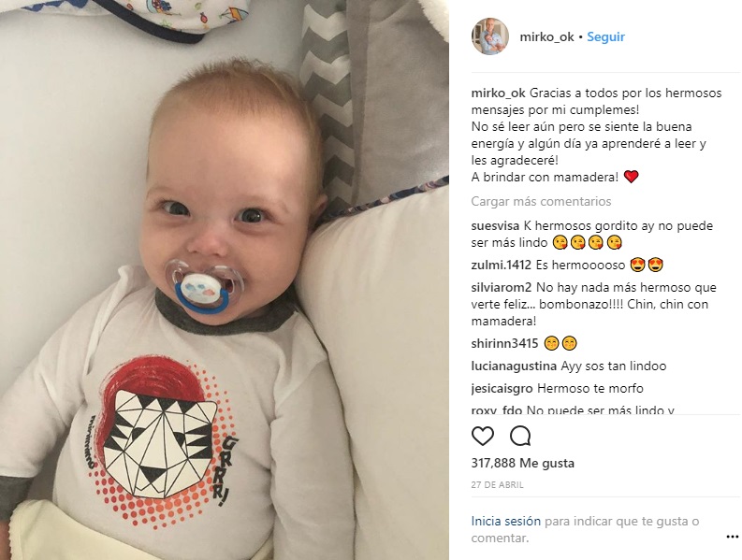This screenshot has height=560, width=742.
Task: Open the comment speech bubble icon
Action: (520, 436)
